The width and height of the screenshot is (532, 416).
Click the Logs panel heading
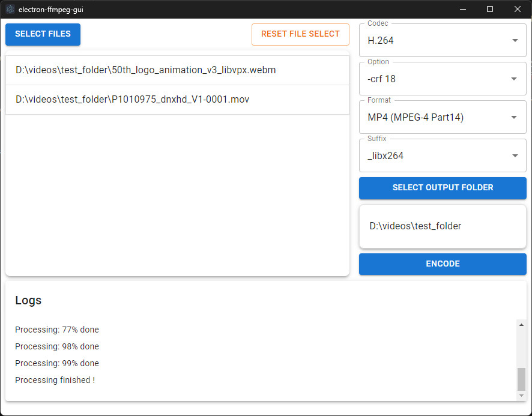pyautogui.click(x=28, y=301)
